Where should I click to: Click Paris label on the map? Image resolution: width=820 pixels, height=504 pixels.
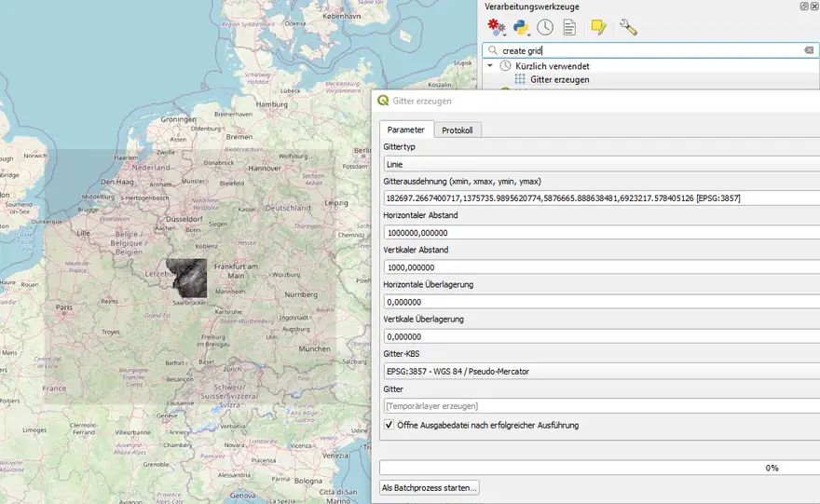(x=64, y=306)
